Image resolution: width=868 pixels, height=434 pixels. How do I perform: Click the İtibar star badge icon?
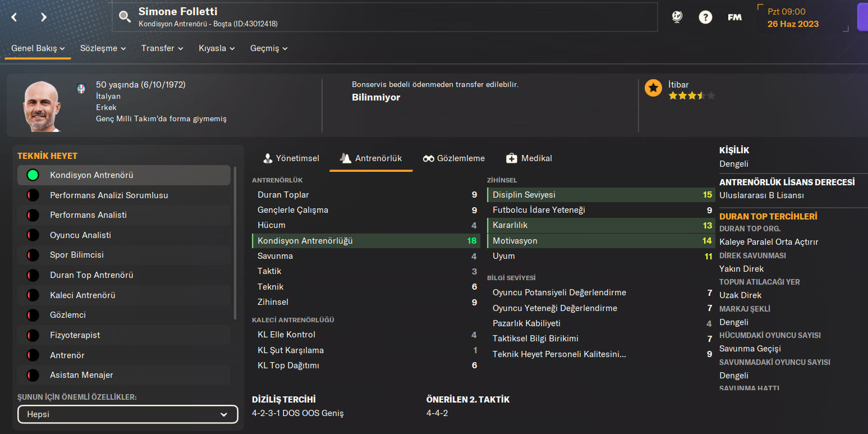pyautogui.click(x=653, y=88)
